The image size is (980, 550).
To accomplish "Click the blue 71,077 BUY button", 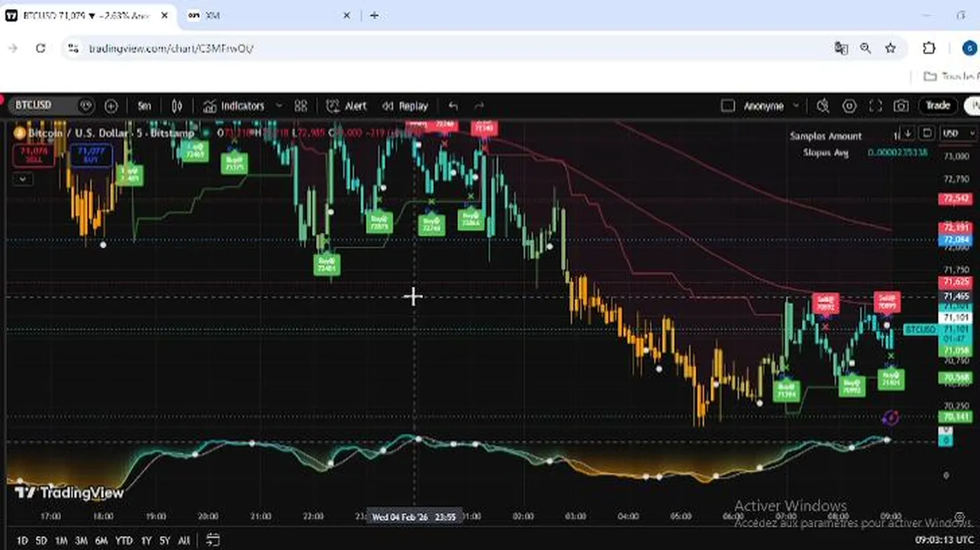I will [x=92, y=156].
